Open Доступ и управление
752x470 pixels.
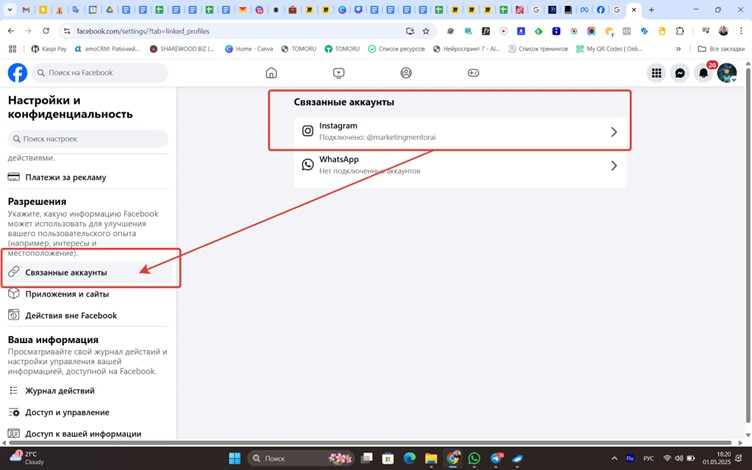(88, 412)
